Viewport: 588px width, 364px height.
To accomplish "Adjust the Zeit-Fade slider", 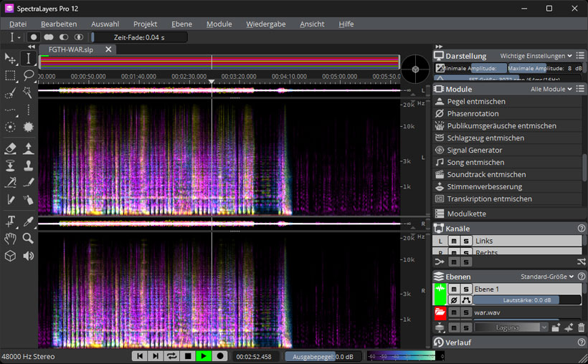I will click(139, 37).
